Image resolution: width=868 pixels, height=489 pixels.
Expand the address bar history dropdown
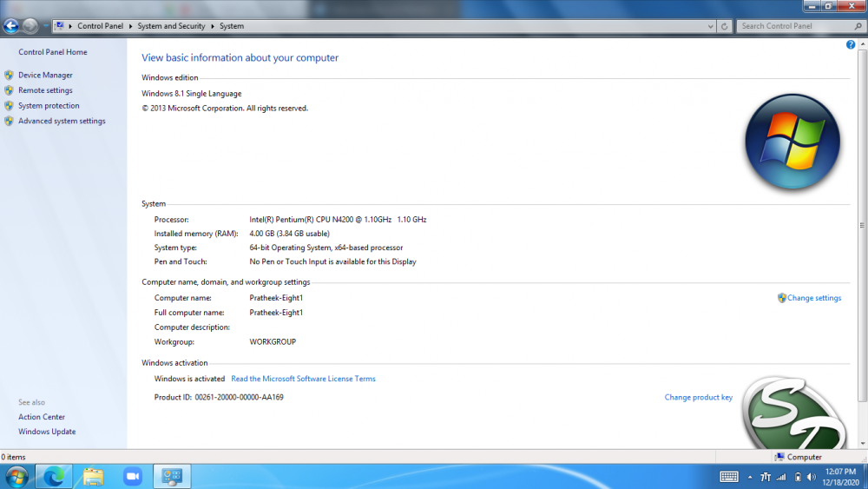coord(710,26)
